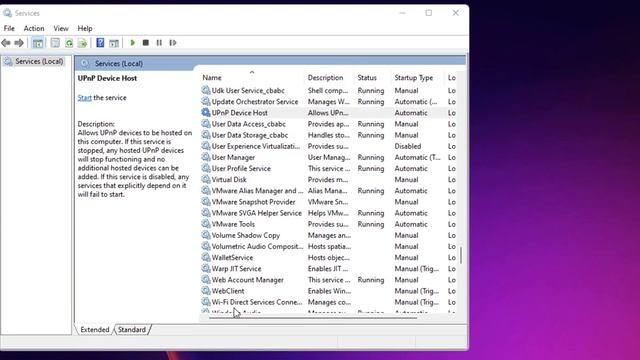Sort by the Startup Type column header
The height and width of the screenshot is (360, 640).
click(413, 78)
